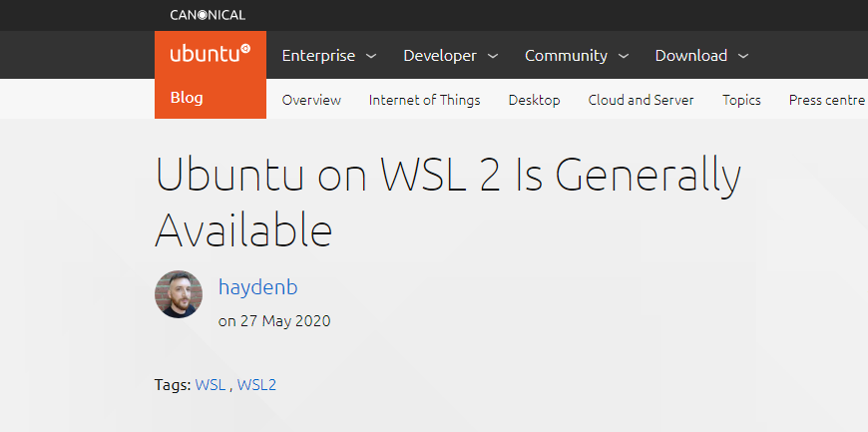Switch to the Desktop tab
This screenshot has width=868, height=432.
coord(534,100)
